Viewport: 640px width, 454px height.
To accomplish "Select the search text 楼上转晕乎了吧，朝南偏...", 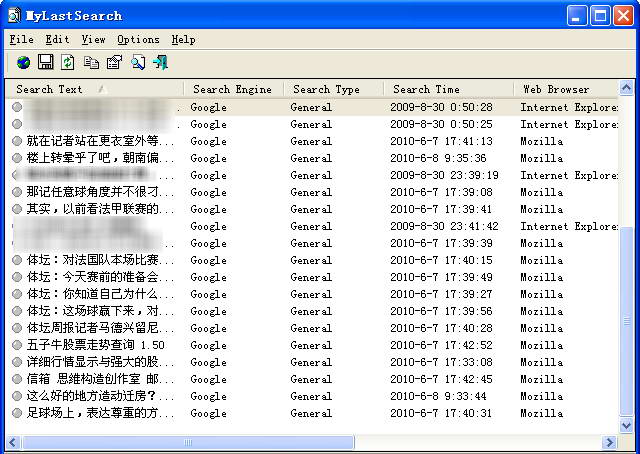I will 100,158.
